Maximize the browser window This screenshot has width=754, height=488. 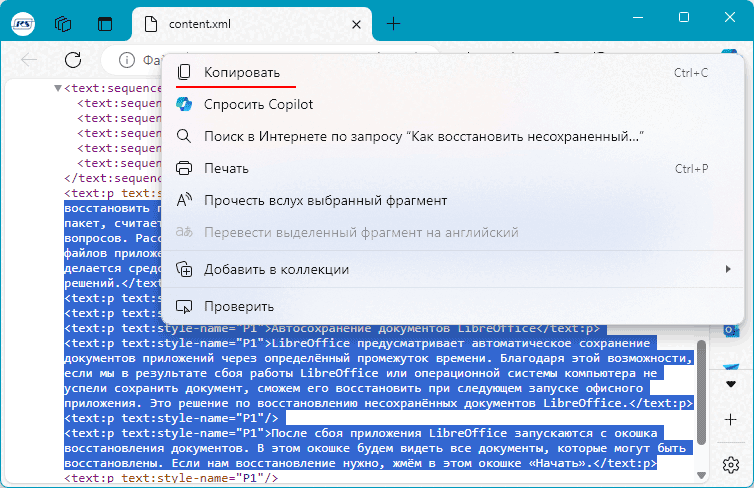tap(684, 18)
